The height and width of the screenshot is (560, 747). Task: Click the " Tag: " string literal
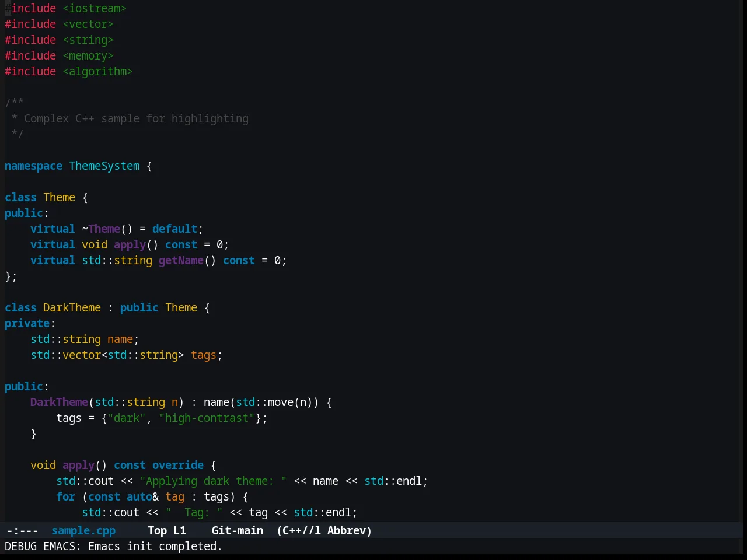click(194, 512)
